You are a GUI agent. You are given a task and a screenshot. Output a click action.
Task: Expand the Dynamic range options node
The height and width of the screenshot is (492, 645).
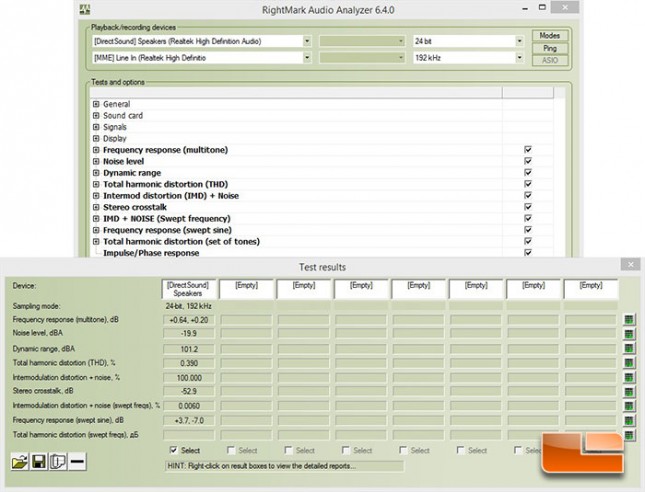click(96, 173)
